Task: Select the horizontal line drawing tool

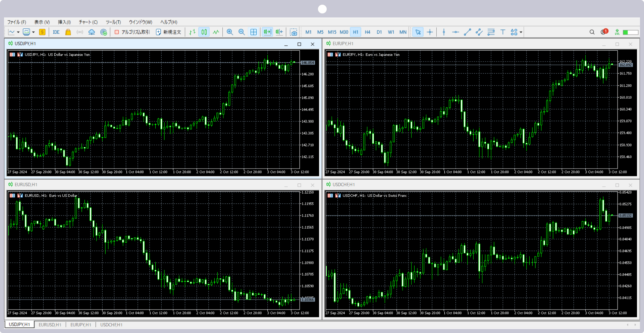Action: 455,32
